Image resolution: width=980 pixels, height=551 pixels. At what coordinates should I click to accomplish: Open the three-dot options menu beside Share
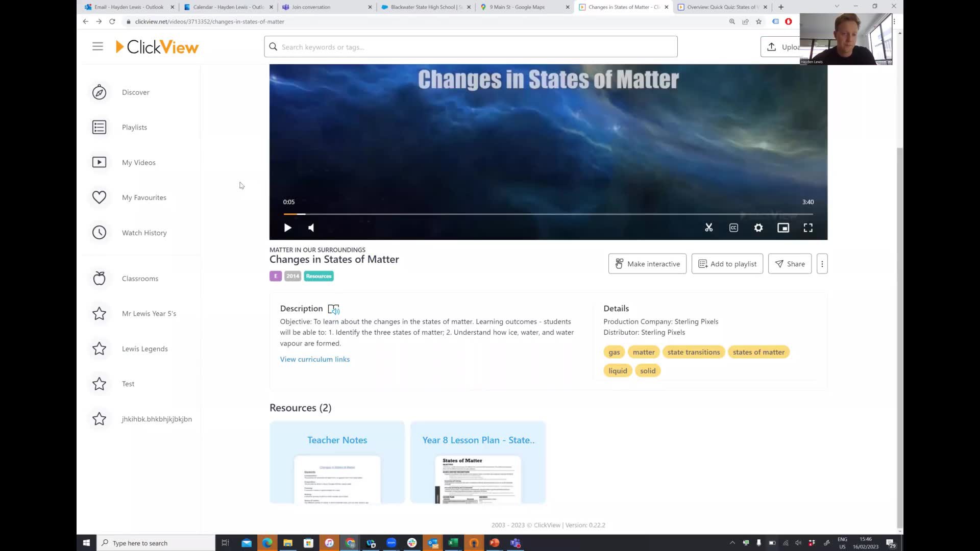822,264
